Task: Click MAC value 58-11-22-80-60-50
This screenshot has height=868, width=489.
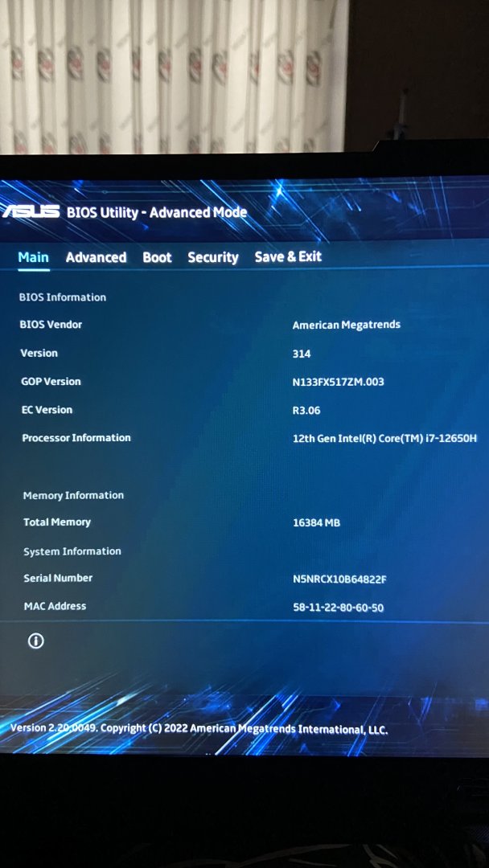Action: [339, 608]
